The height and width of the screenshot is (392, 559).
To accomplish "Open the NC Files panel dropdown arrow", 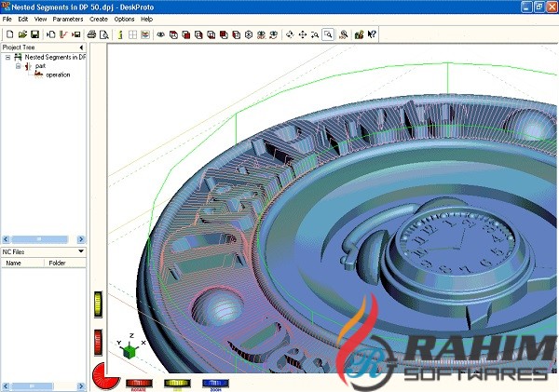I will click(x=81, y=251).
